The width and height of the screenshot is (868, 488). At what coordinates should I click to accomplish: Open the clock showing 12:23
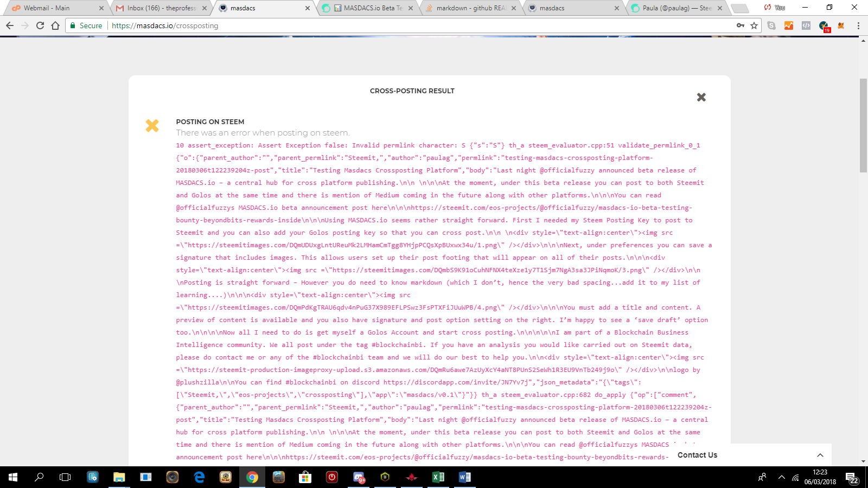tap(820, 477)
